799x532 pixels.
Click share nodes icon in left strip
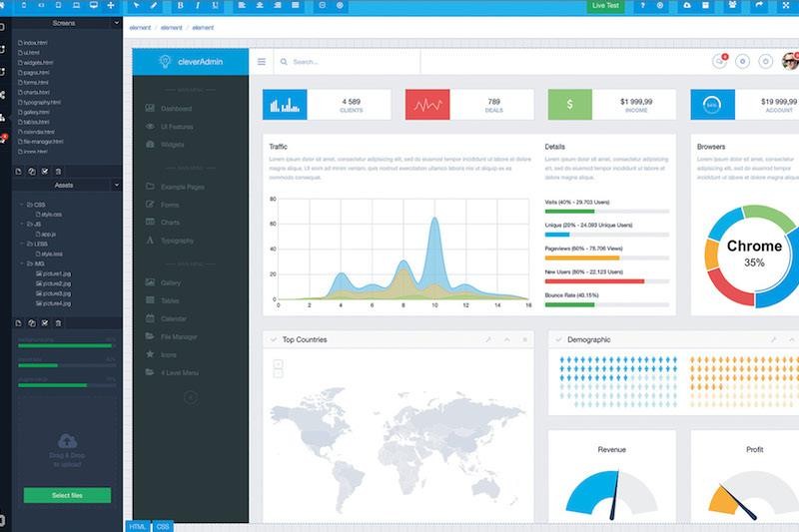pyautogui.click(x=3, y=95)
